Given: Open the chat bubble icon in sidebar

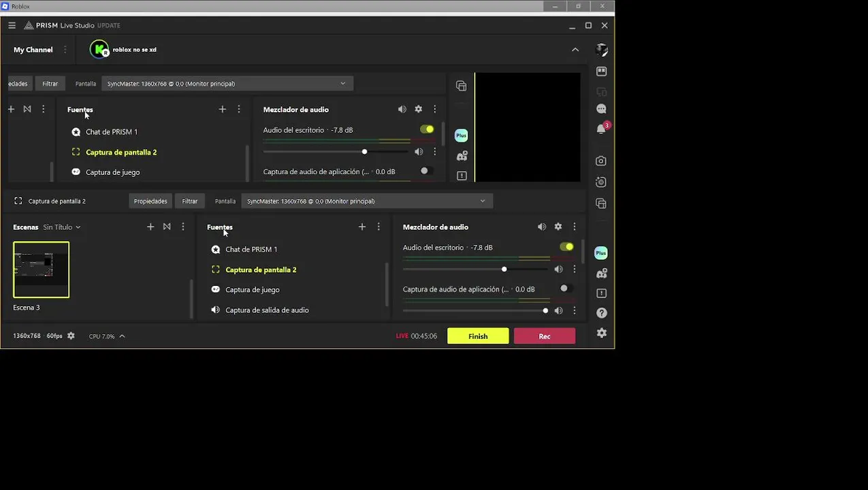Looking at the screenshot, I should click(x=601, y=109).
